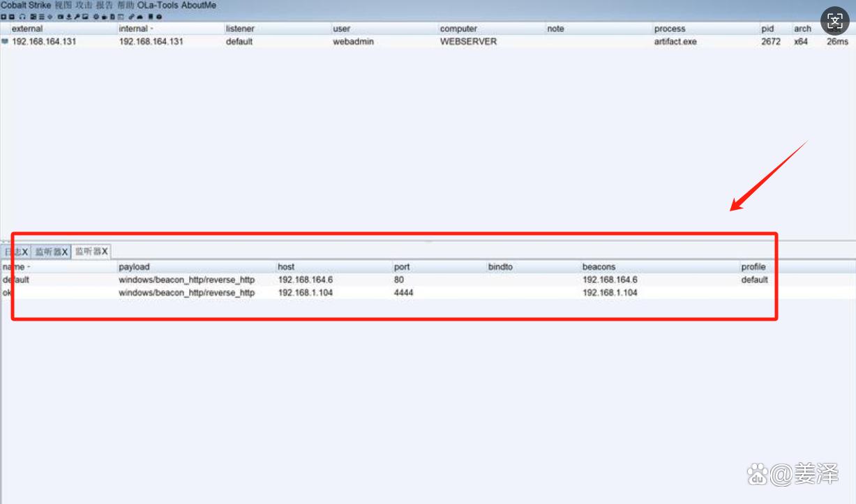Open screenshots via the picture toolbar icon
Image resolution: width=856 pixels, height=504 pixels.
[x=84, y=17]
